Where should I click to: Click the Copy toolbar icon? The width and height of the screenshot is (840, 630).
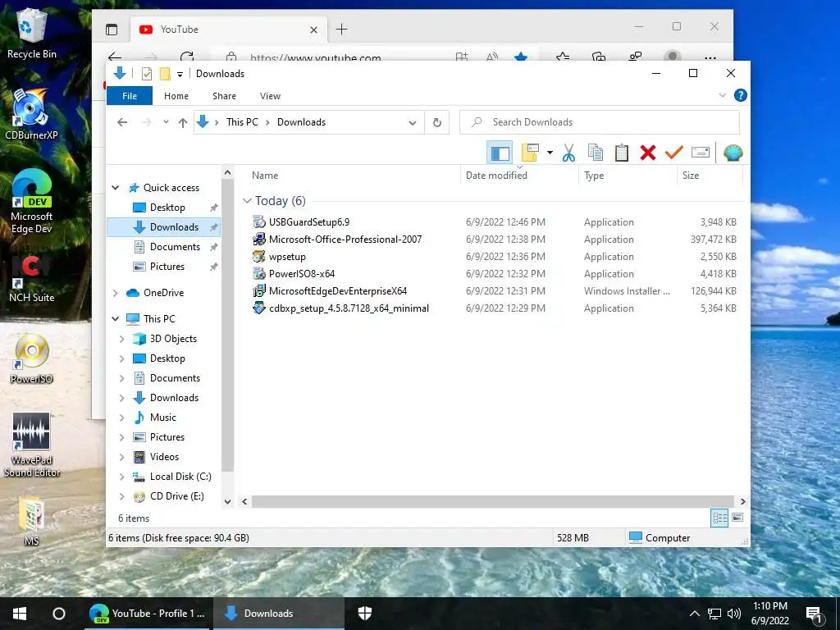(596, 153)
